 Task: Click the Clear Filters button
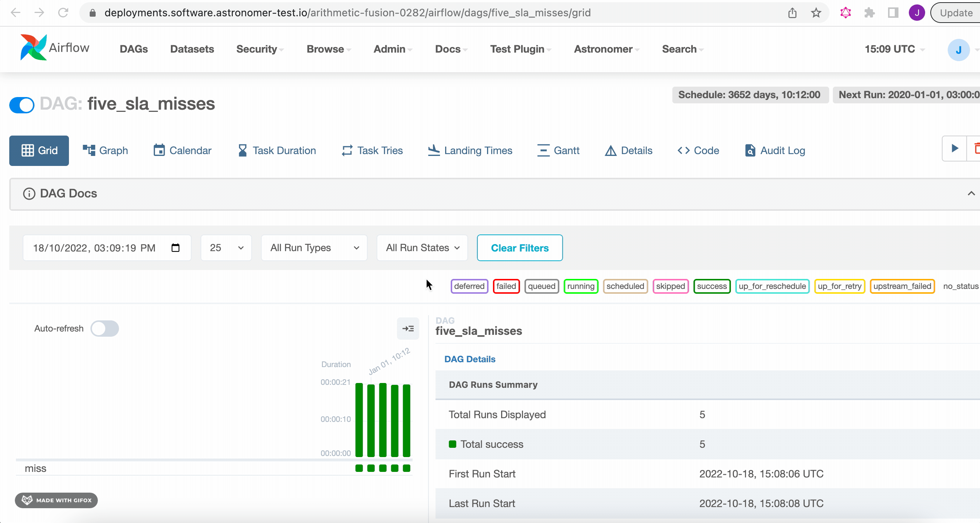(x=520, y=248)
